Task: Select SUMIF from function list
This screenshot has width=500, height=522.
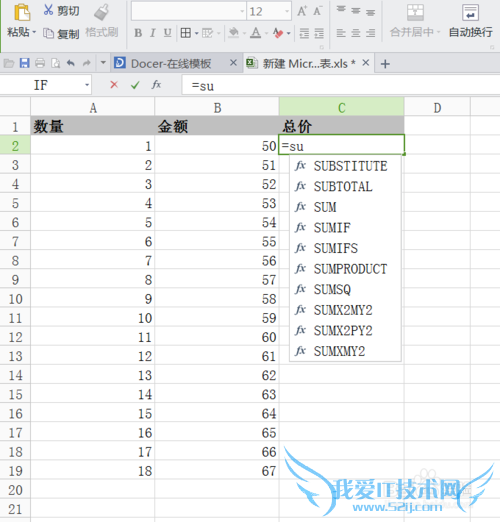Action: click(x=345, y=228)
